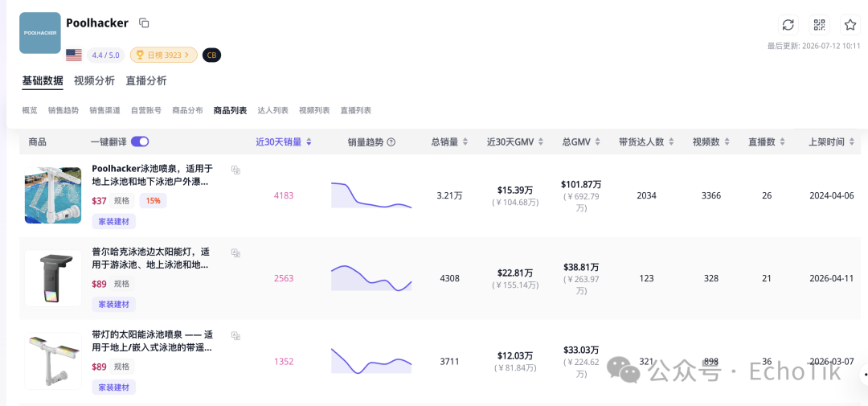
Task: Open the 普尔哈克泳池边太阳能灯 product thumbnail
Action: [53, 278]
